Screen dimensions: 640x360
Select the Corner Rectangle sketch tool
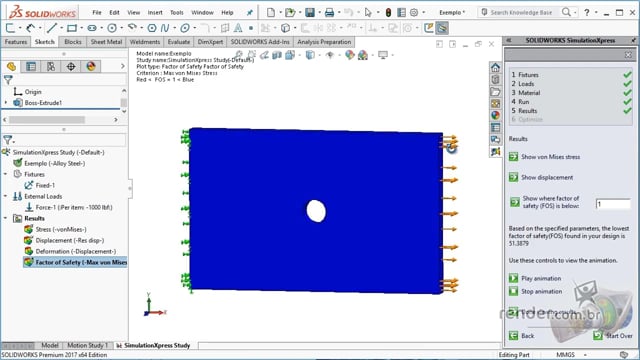72,28
